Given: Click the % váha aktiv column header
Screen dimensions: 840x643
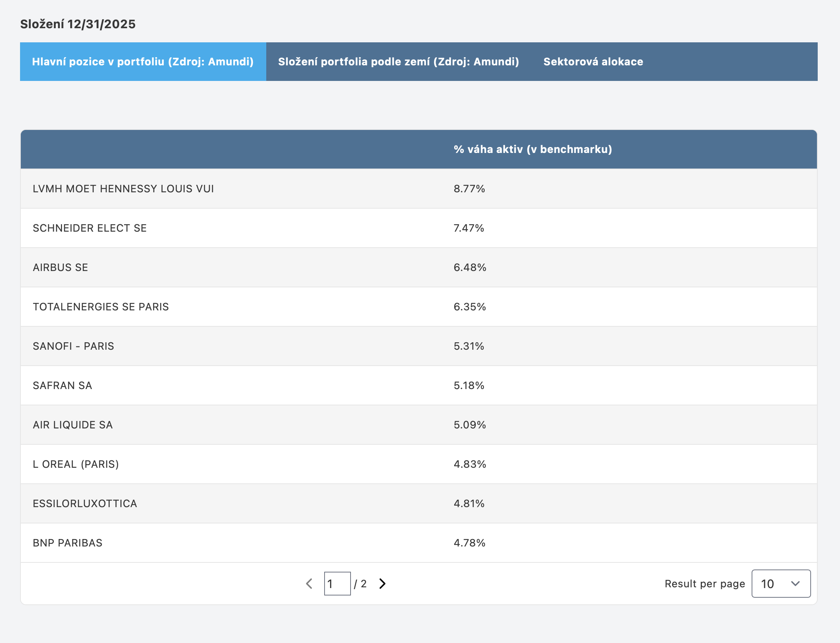Looking at the screenshot, I should [x=533, y=149].
